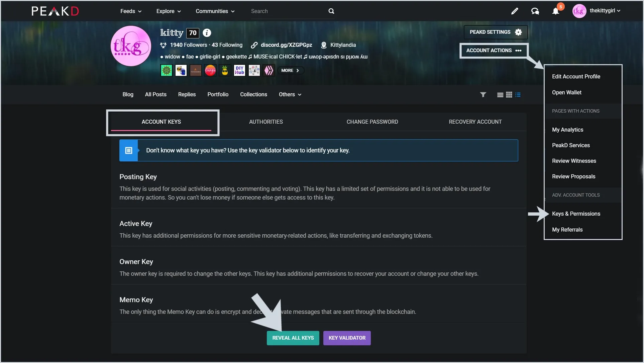Image resolution: width=644 pixels, height=363 pixels.
Task: Select Open Wallet menu entry
Action: tap(566, 93)
